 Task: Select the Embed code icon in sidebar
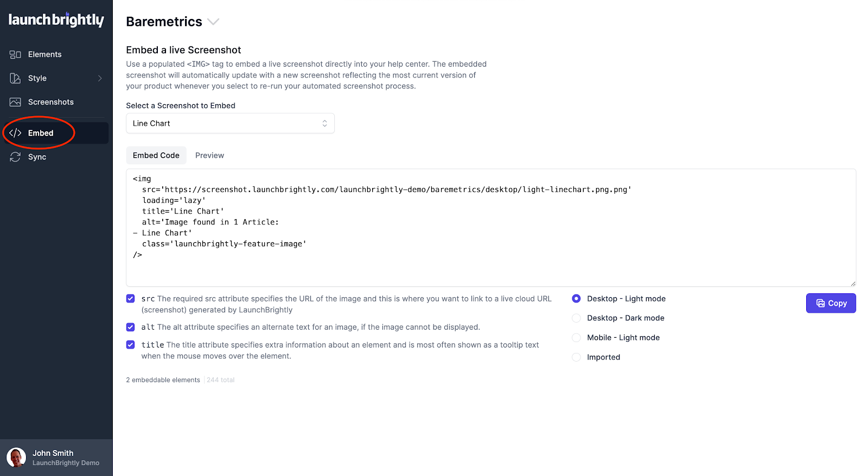(16, 133)
